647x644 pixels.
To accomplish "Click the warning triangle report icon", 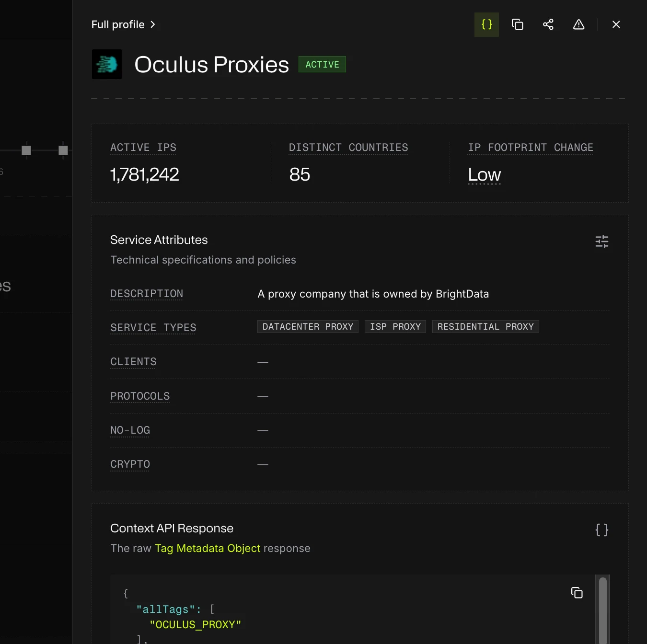I will click(579, 24).
